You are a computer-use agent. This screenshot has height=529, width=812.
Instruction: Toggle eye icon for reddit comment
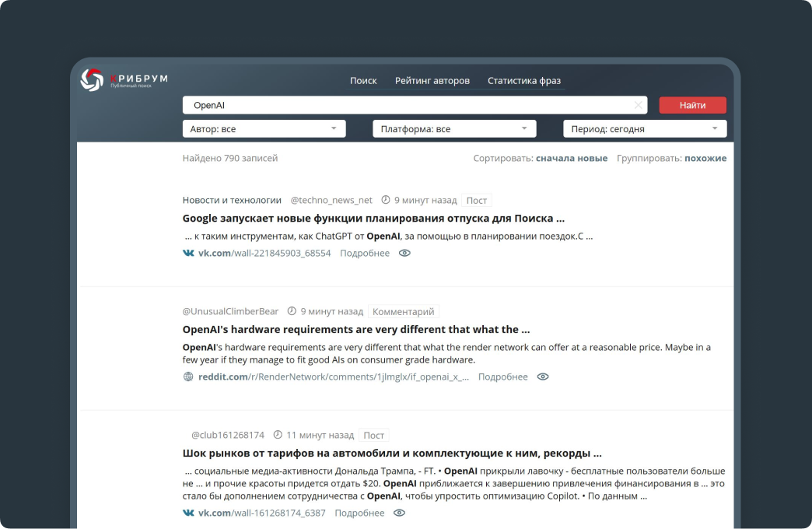tap(543, 377)
